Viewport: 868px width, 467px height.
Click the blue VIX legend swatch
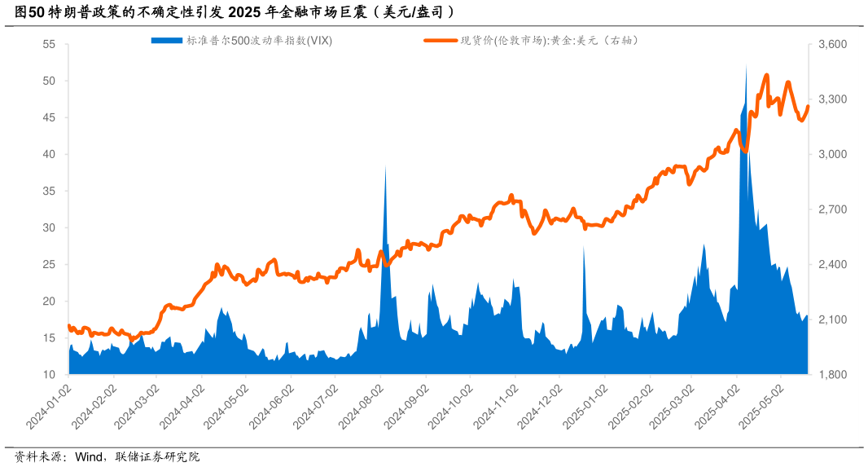pyautogui.click(x=167, y=41)
